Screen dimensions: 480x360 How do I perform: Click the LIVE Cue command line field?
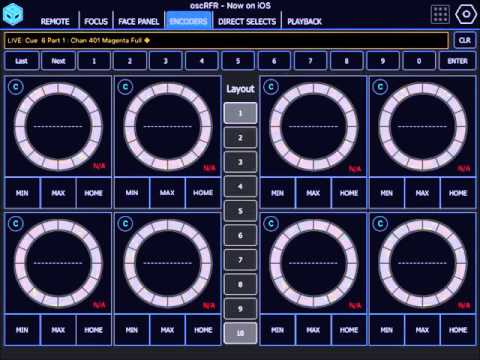[x=226, y=41]
